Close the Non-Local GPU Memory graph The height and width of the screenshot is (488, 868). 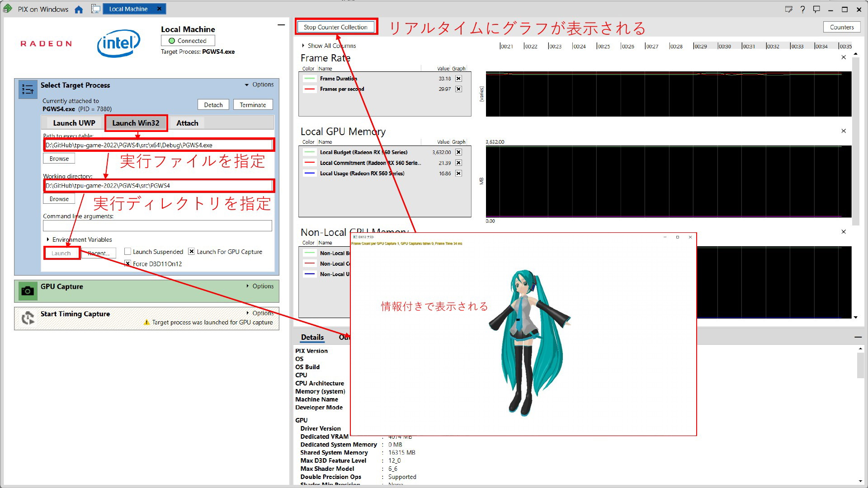point(844,232)
